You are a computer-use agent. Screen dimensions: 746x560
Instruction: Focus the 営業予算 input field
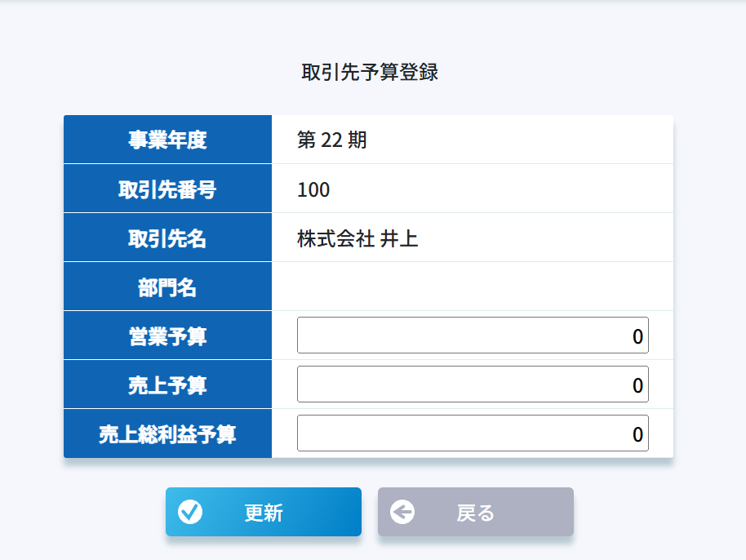(473, 336)
